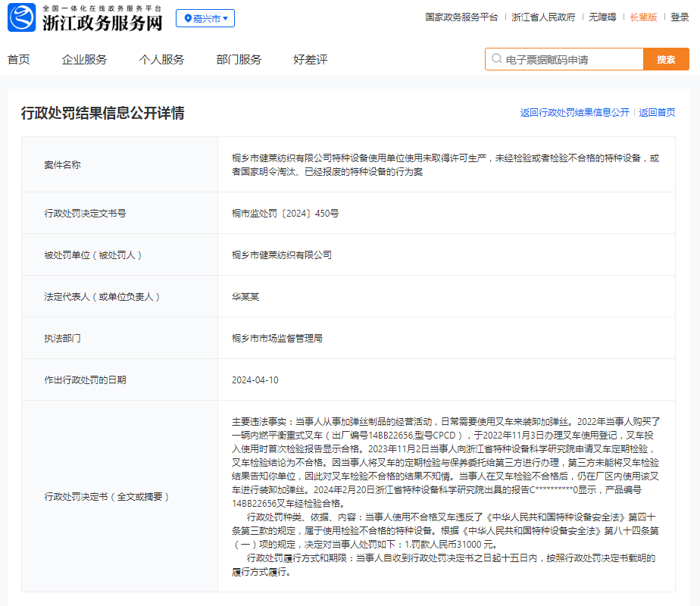This screenshot has width=700, height=606.
Task: Click the 浙江政务服务网 site title text
Action: point(102,23)
